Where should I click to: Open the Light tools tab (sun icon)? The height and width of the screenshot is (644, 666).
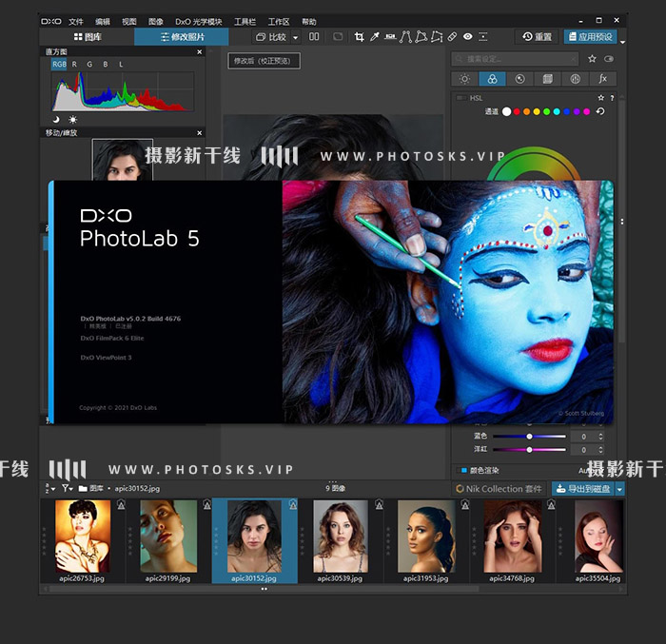[x=464, y=79]
